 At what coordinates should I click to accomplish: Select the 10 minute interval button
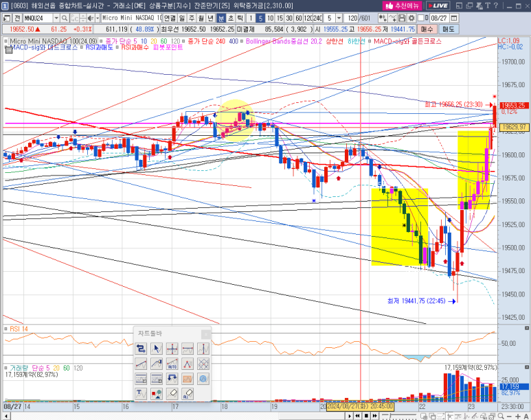click(270, 19)
